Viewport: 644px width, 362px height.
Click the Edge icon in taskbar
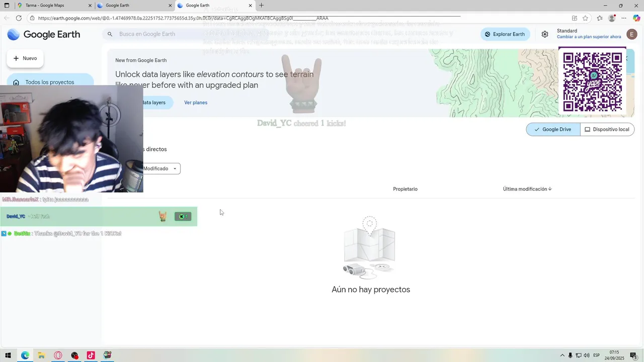point(25,355)
